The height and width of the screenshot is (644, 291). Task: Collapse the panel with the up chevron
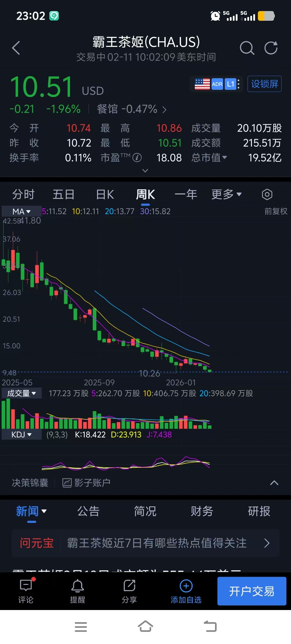tap(274, 483)
